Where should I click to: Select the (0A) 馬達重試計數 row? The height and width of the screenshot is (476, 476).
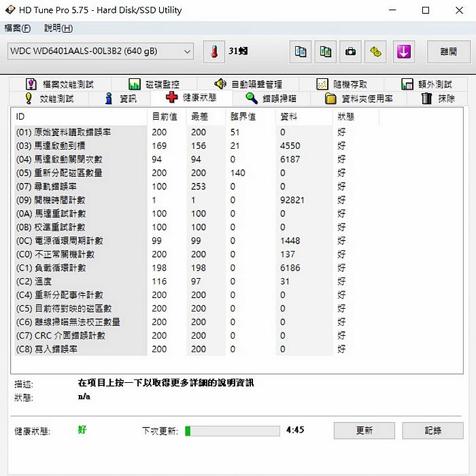pos(197,214)
